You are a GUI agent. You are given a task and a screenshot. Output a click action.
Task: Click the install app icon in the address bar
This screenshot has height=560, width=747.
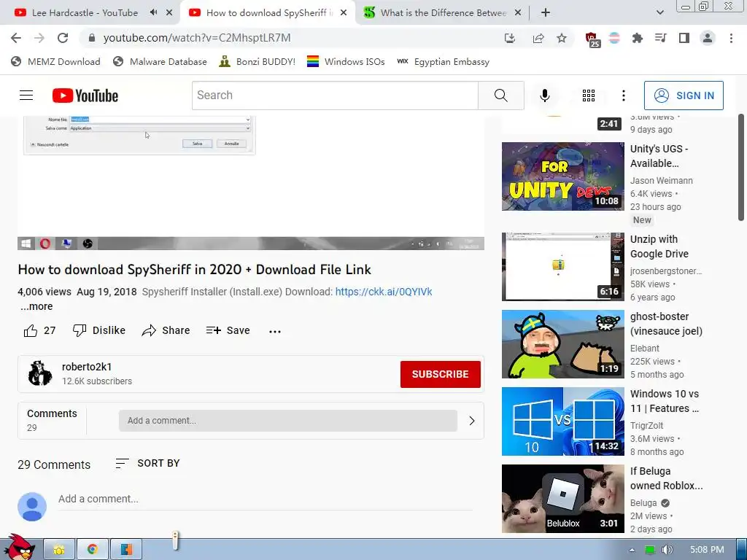click(x=510, y=38)
